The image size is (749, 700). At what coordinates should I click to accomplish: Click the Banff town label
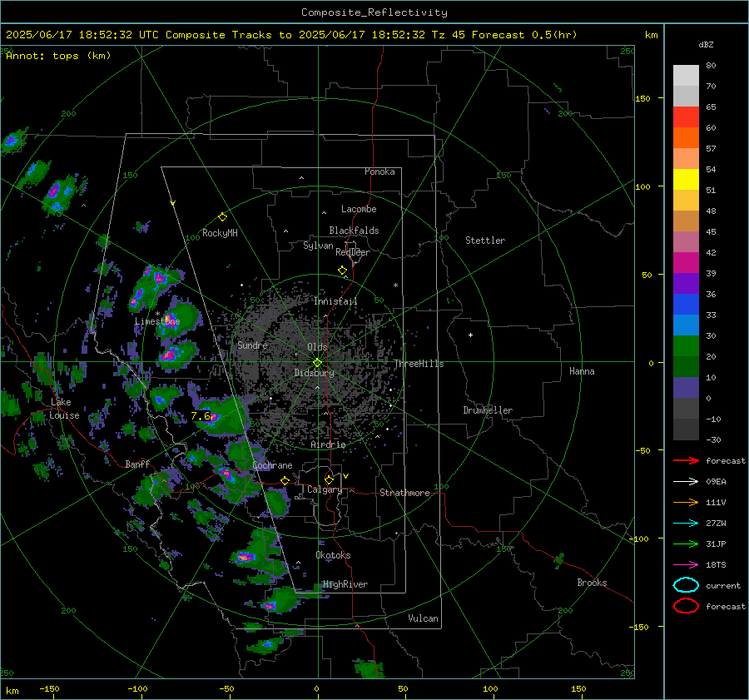click(137, 464)
